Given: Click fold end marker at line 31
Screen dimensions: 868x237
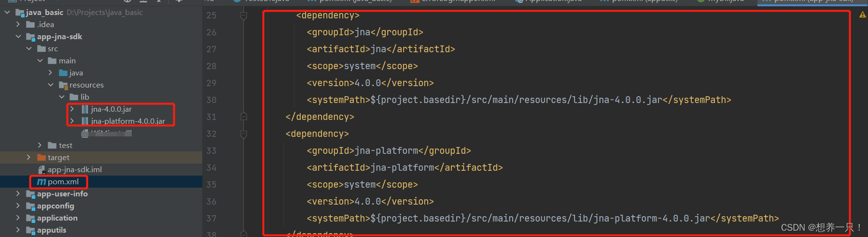Looking at the screenshot, I should [244, 117].
